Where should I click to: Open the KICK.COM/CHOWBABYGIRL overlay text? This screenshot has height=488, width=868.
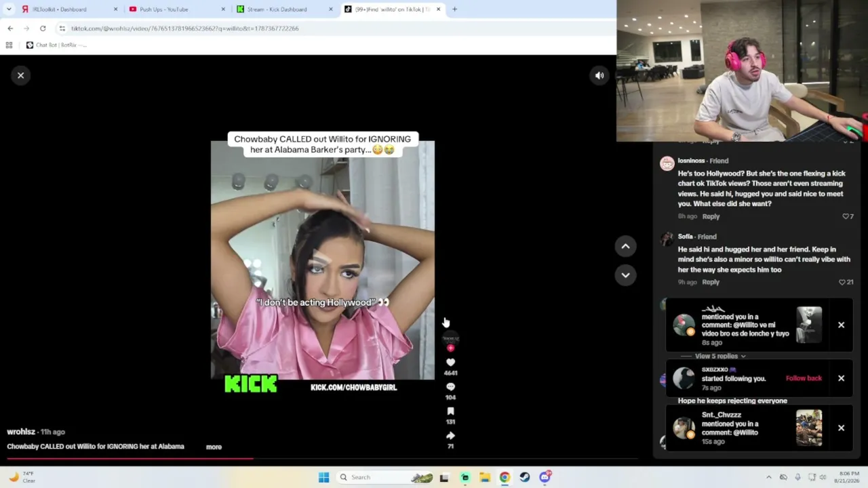click(x=353, y=387)
